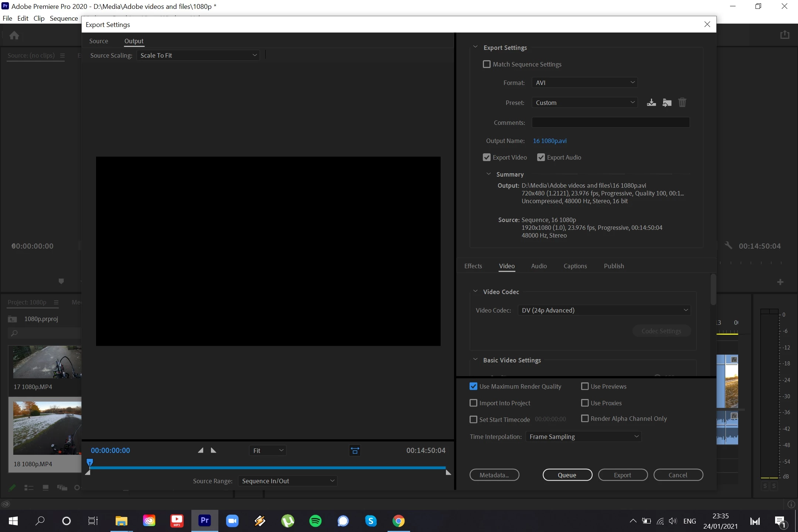Click the blue playhead on preview timeline
The image size is (798, 532).
pos(90,462)
